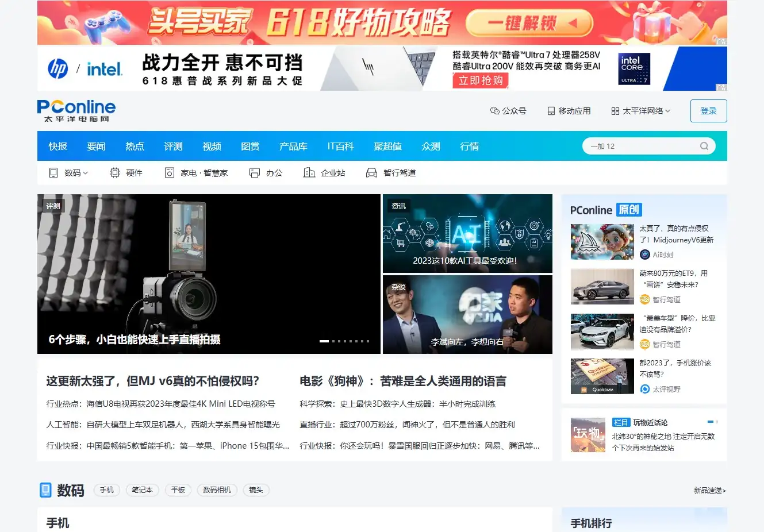Viewport: 764px width, 532px height.
Task: Click the 办公 printer icon
Action: coord(255,172)
